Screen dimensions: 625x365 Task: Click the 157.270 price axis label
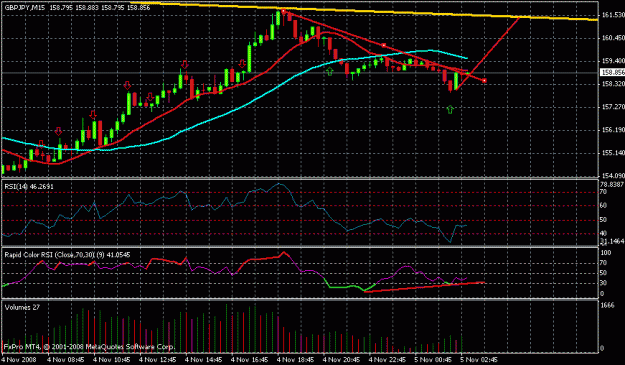click(x=613, y=107)
